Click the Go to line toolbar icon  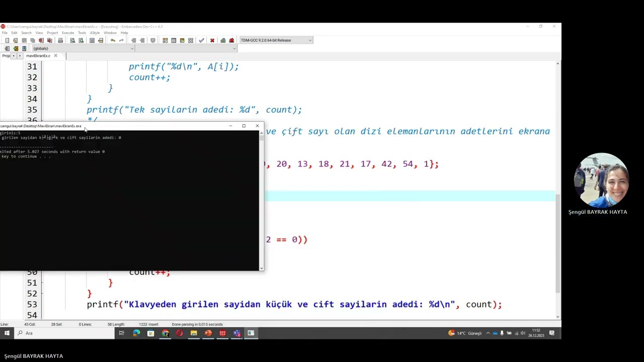(x=101, y=40)
